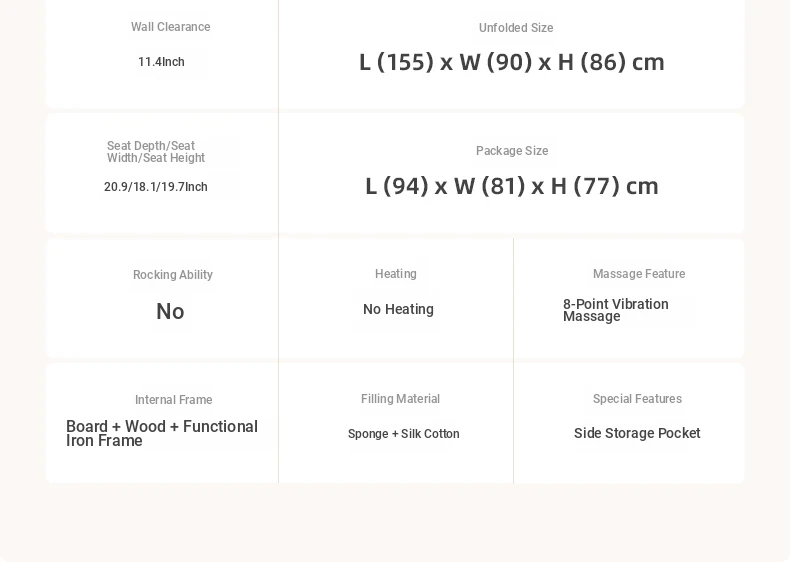Viewport: 790px width, 562px height.
Task: Click the Seat Depth/Seat Width/Seat Height label
Action: (x=156, y=152)
